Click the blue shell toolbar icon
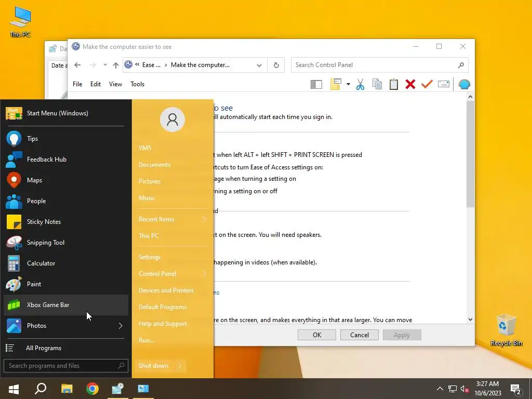Image resolution: width=532 pixels, height=399 pixels. (x=464, y=84)
